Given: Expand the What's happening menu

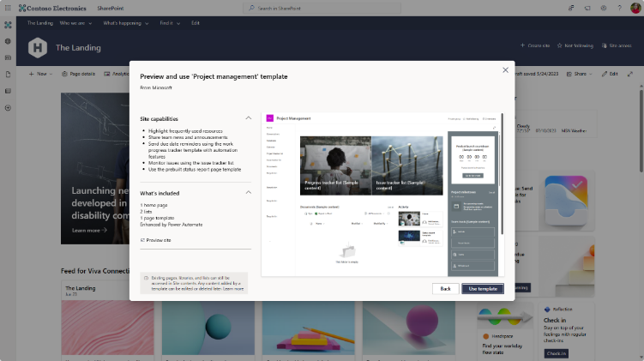Looking at the screenshot, I should click(126, 23).
